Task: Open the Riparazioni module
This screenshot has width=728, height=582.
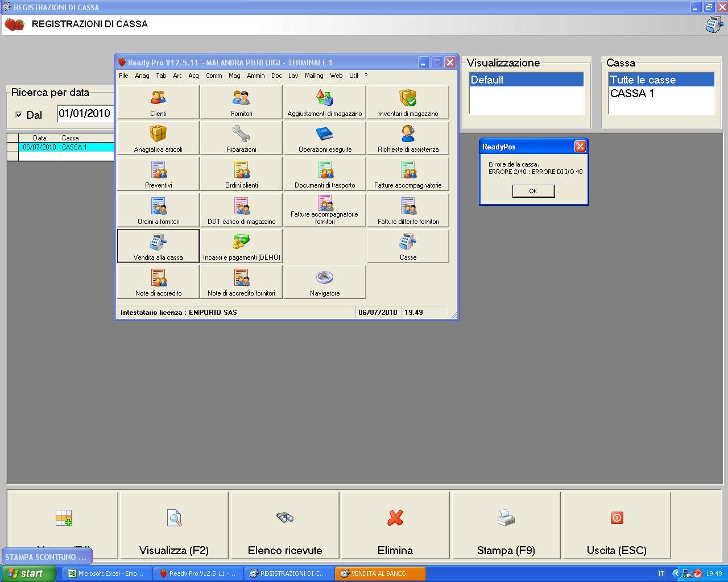Action: [x=241, y=138]
